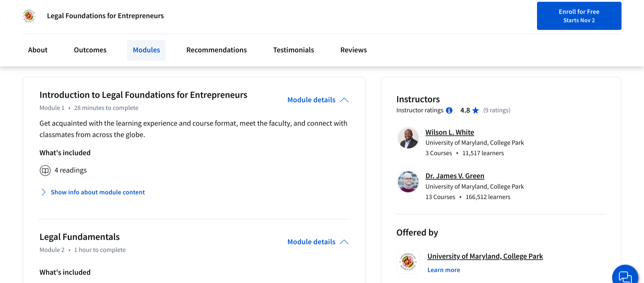Screen dimensions: 644x283
Task: Select the Modules tab
Action: pyautogui.click(x=146, y=50)
